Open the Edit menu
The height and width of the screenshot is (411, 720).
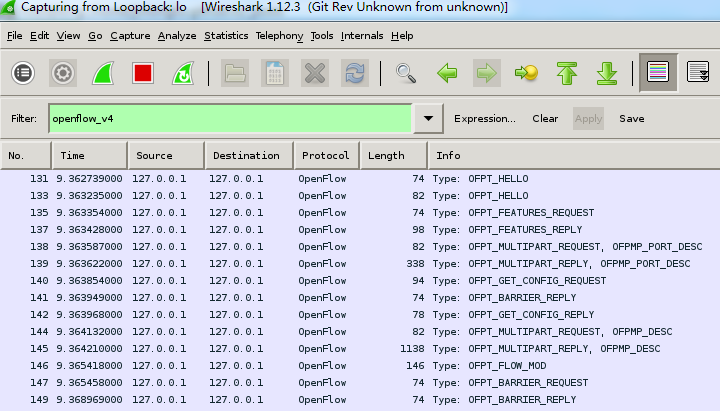[39, 36]
